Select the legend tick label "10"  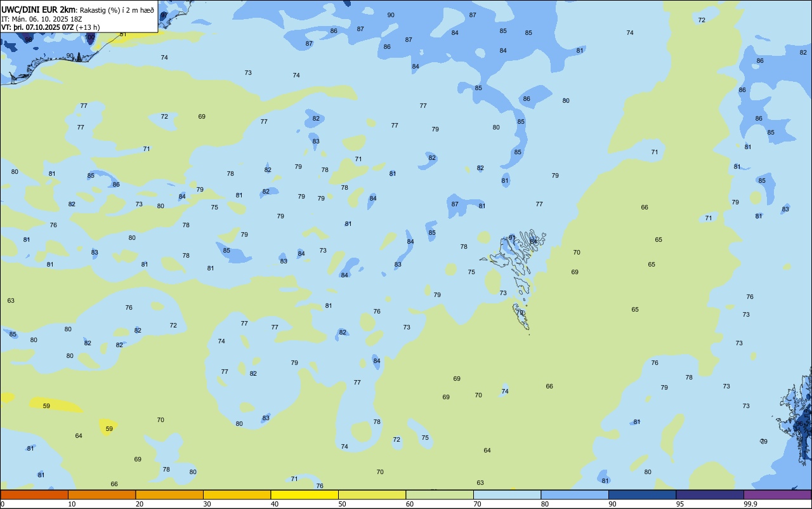click(72, 504)
